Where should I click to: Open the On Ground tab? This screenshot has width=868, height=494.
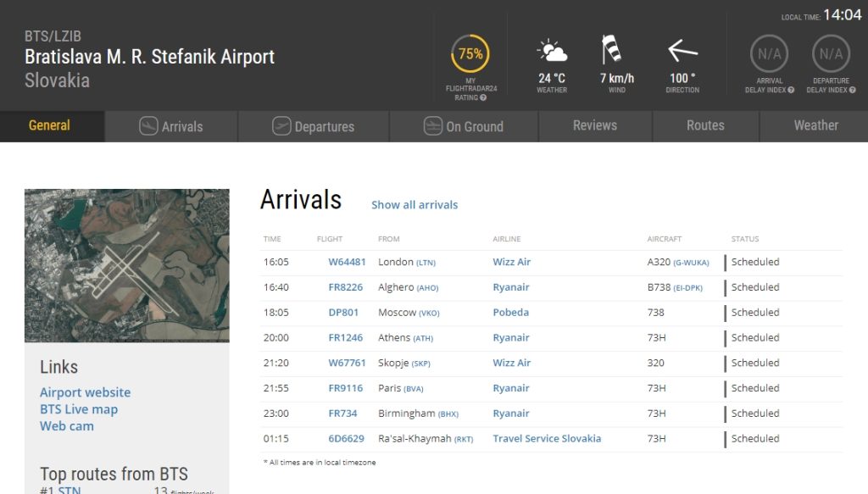pyautogui.click(x=464, y=126)
